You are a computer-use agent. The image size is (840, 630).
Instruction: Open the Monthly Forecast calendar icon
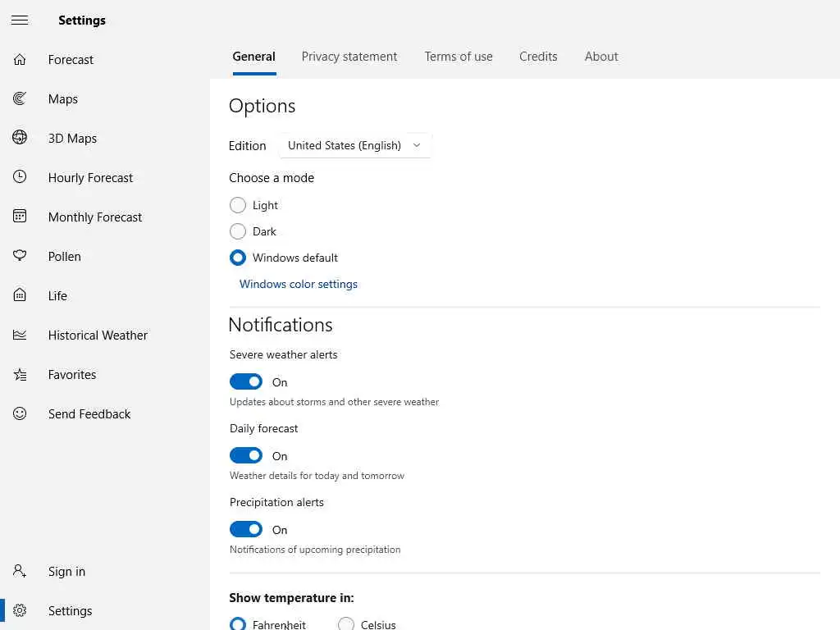point(20,217)
